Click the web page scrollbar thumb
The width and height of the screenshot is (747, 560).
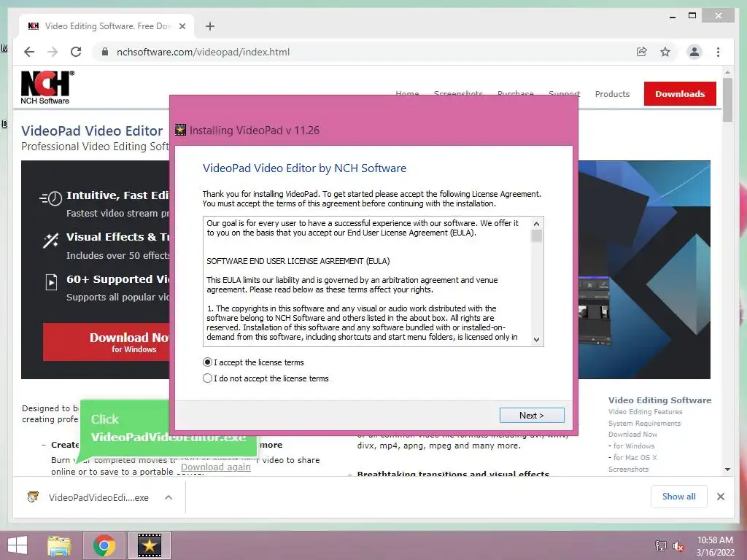point(727,100)
